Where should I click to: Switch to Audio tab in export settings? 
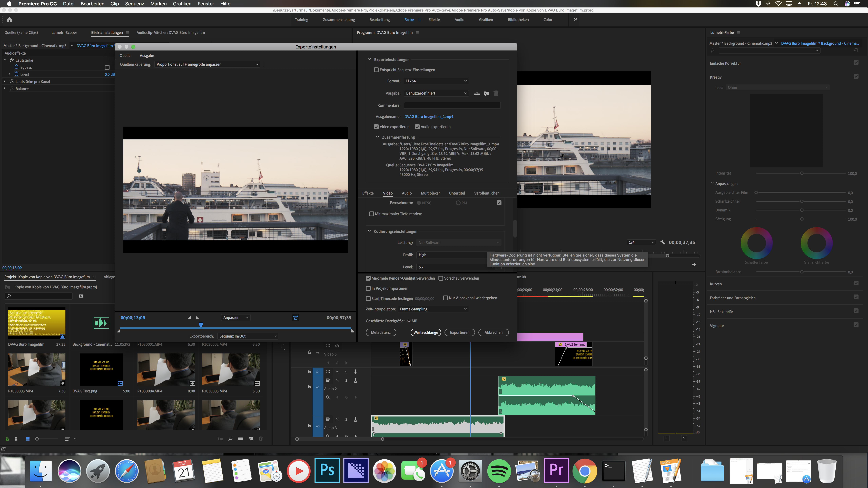point(407,193)
